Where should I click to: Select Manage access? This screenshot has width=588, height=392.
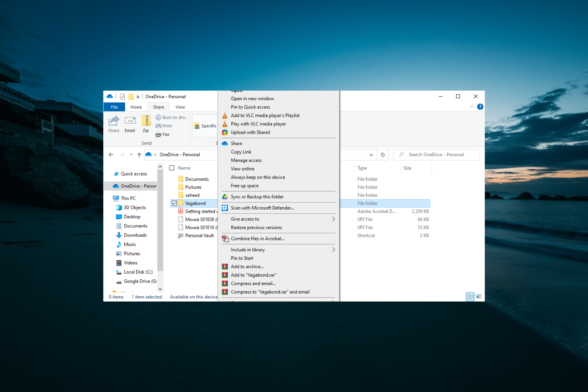(x=246, y=160)
